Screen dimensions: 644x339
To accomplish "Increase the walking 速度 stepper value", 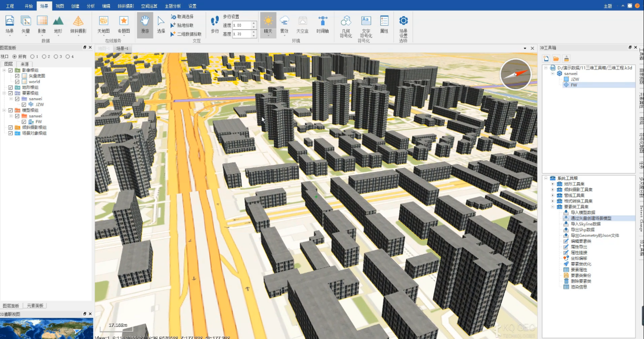I will (x=254, y=23).
